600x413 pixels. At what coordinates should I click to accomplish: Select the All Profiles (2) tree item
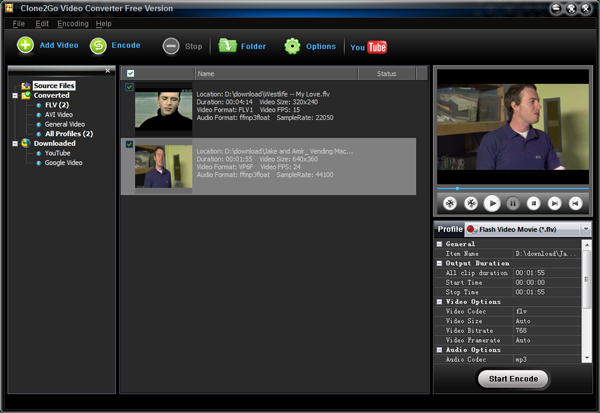[x=69, y=134]
